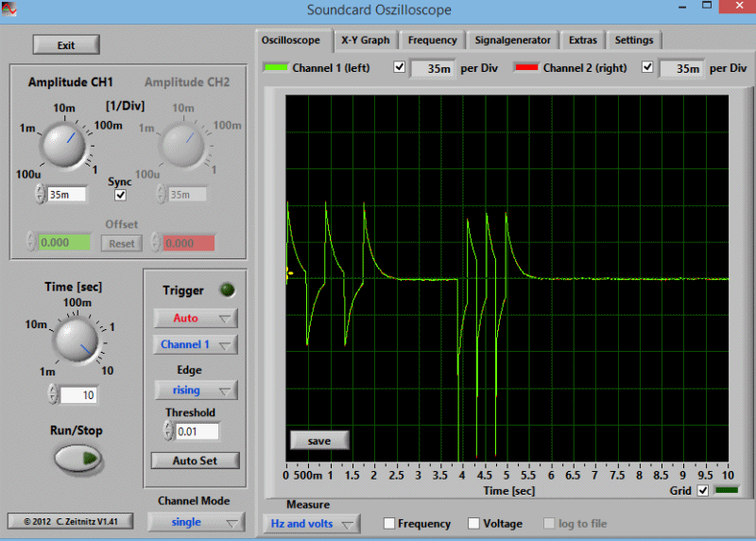Viewport: 756px width, 541px height.
Task: Open the Settings tab
Action: (633, 40)
